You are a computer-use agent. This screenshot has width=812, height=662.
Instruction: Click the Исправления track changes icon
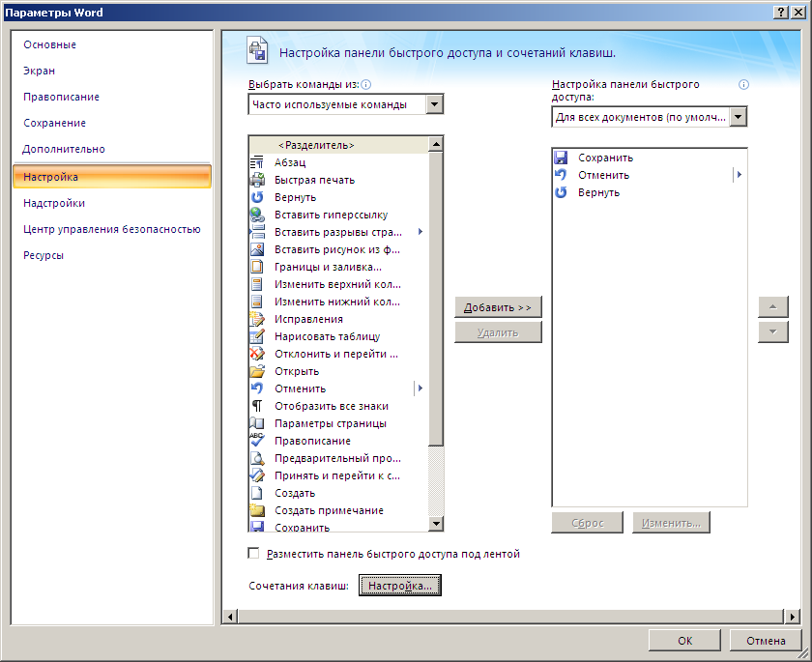[x=257, y=319]
